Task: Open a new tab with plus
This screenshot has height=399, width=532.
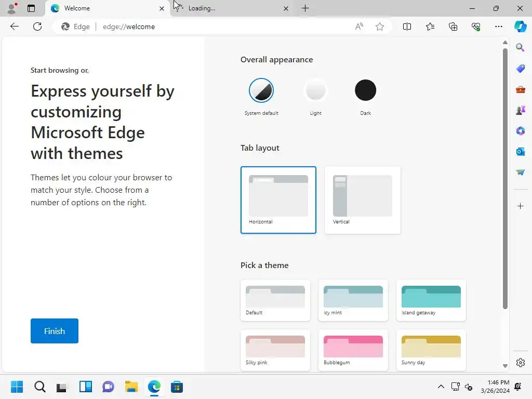Action: tap(305, 8)
